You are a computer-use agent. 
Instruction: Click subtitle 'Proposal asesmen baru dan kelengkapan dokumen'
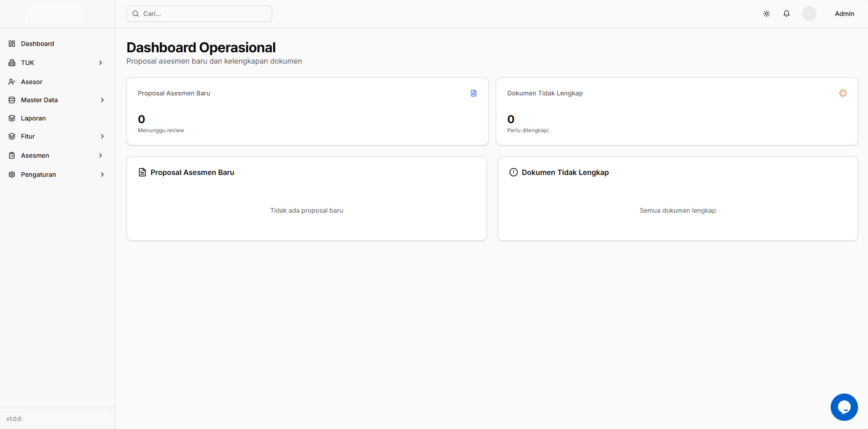click(214, 61)
